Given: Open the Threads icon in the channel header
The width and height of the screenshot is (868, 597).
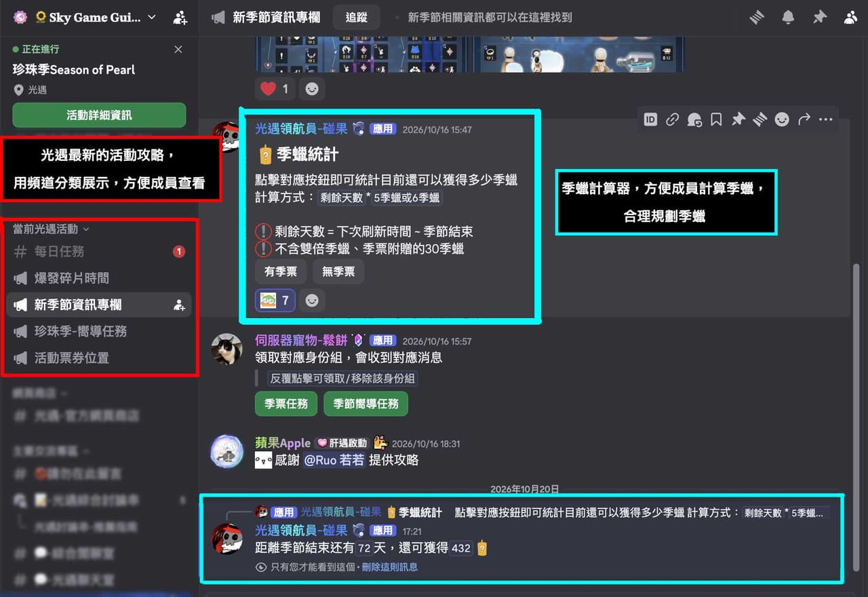Looking at the screenshot, I should pyautogui.click(x=757, y=18).
